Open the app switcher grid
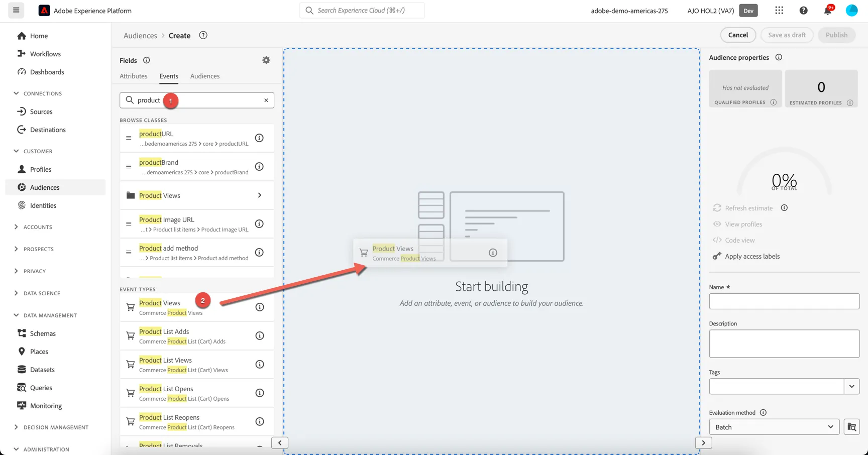The width and height of the screenshot is (868, 455). tap(779, 10)
